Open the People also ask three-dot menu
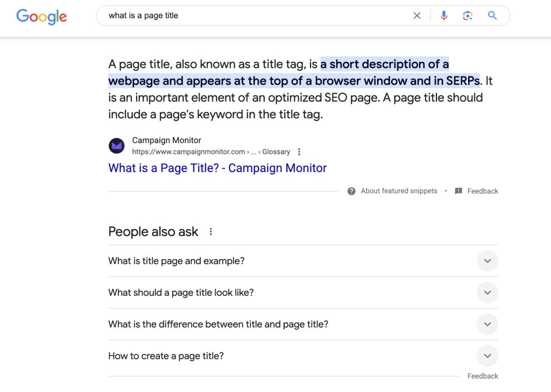The image size is (551, 392). click(x=210, y=231)
